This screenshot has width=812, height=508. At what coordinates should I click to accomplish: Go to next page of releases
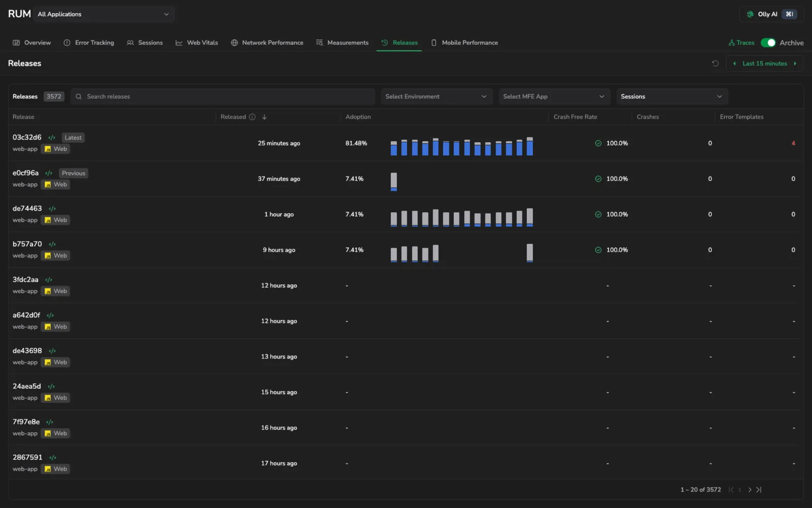coord(750,490)
